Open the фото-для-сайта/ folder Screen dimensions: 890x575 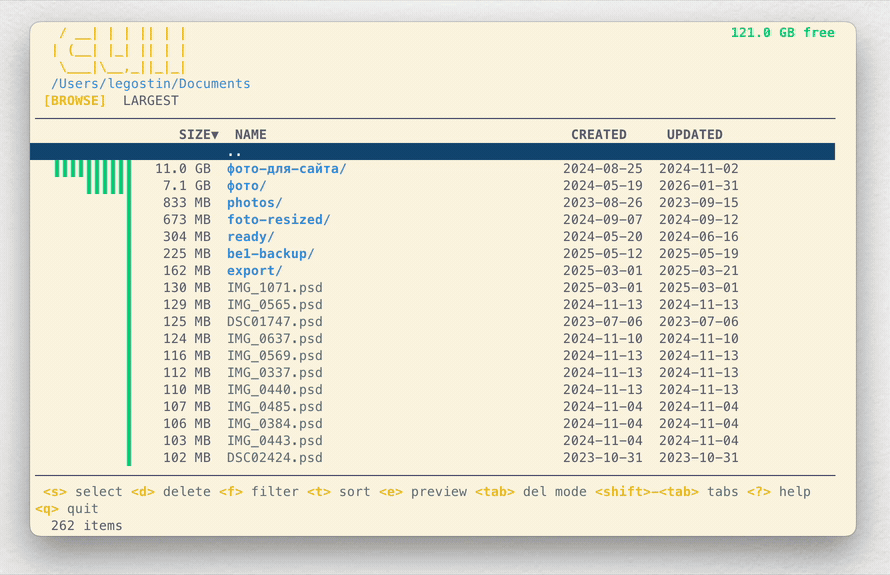coord(287,169)
